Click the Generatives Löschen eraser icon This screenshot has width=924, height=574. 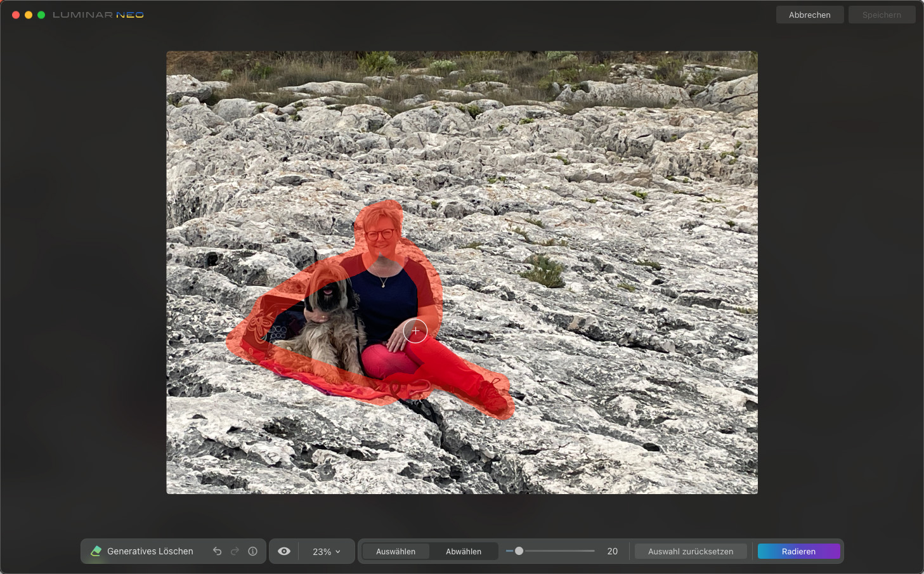coord(96,551)
